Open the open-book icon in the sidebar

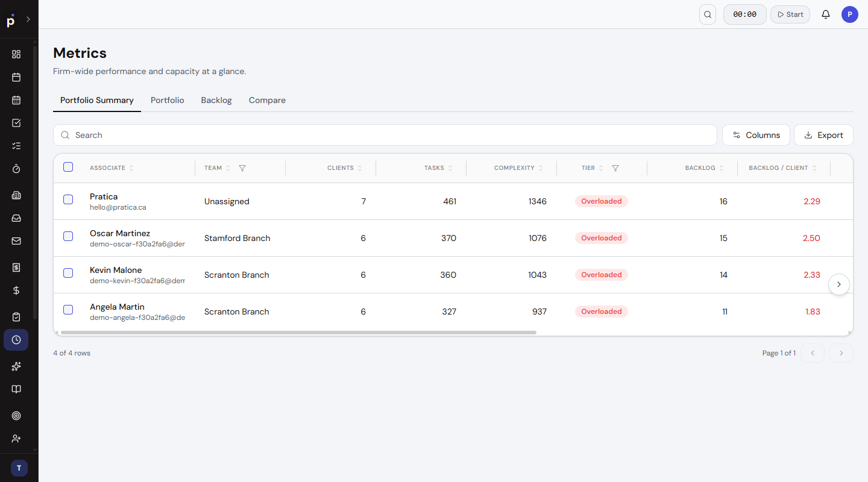pos(16,389)
